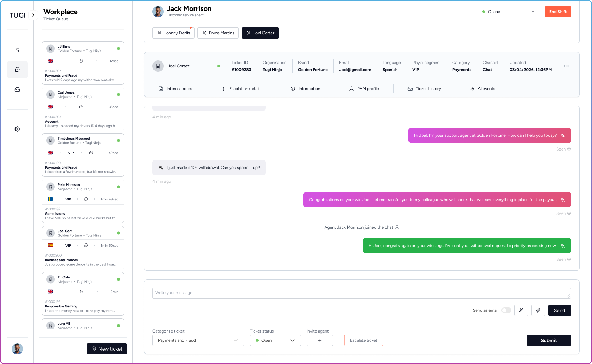Open the Information tab

point(306,89)
